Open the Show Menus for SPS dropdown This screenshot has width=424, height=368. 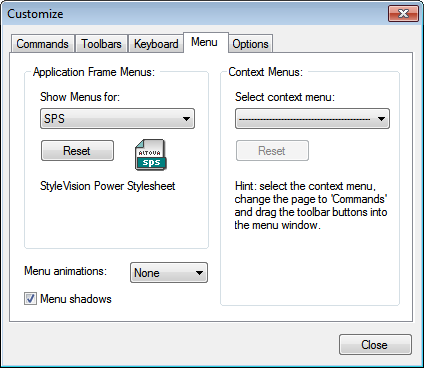tap(117, 119)
